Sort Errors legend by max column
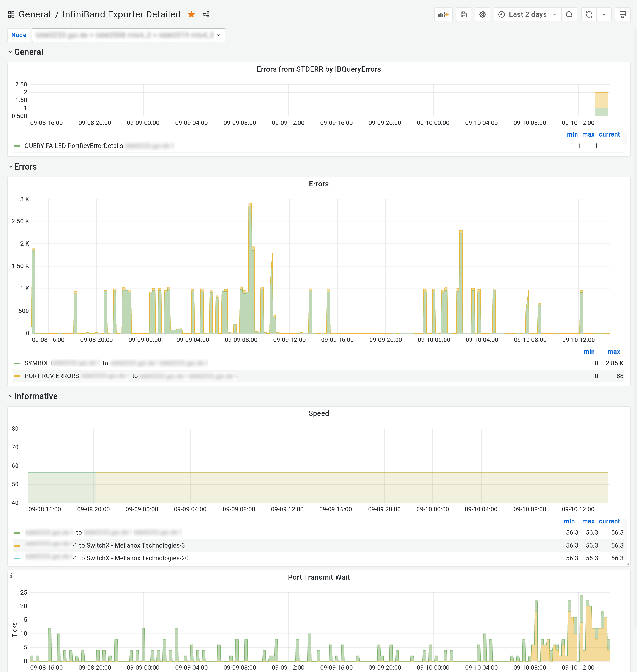Viewport: 637px width, 672px height. coord(613,352)
